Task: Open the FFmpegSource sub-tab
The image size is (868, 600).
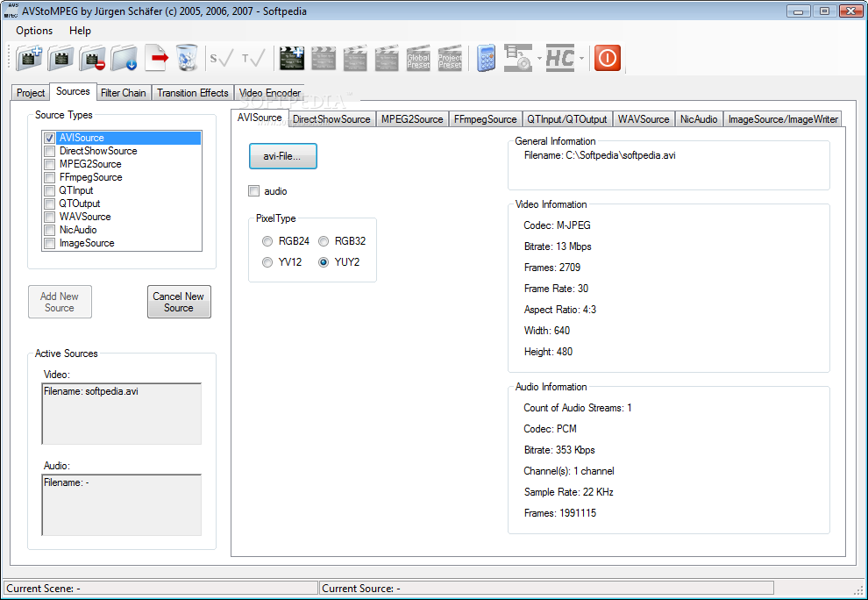Action: pos(485,119)
